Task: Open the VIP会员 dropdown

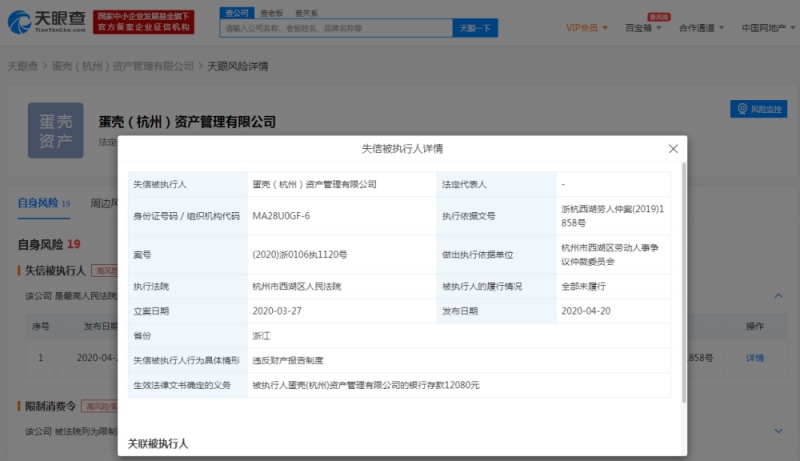Action: click(x=587, y=28)
